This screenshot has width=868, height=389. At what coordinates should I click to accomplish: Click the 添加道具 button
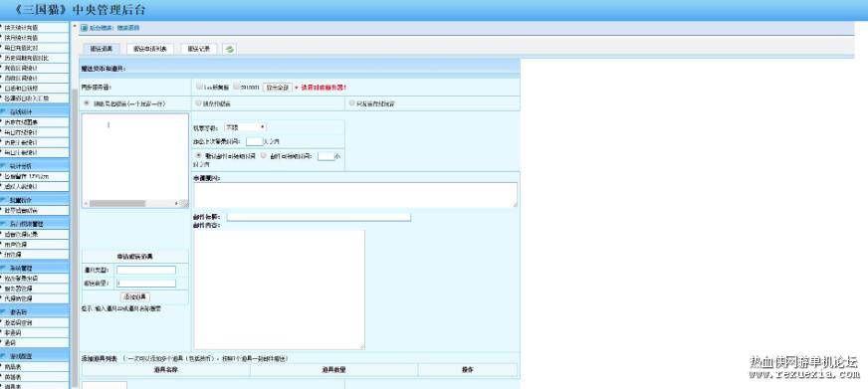tap(135, 297)
